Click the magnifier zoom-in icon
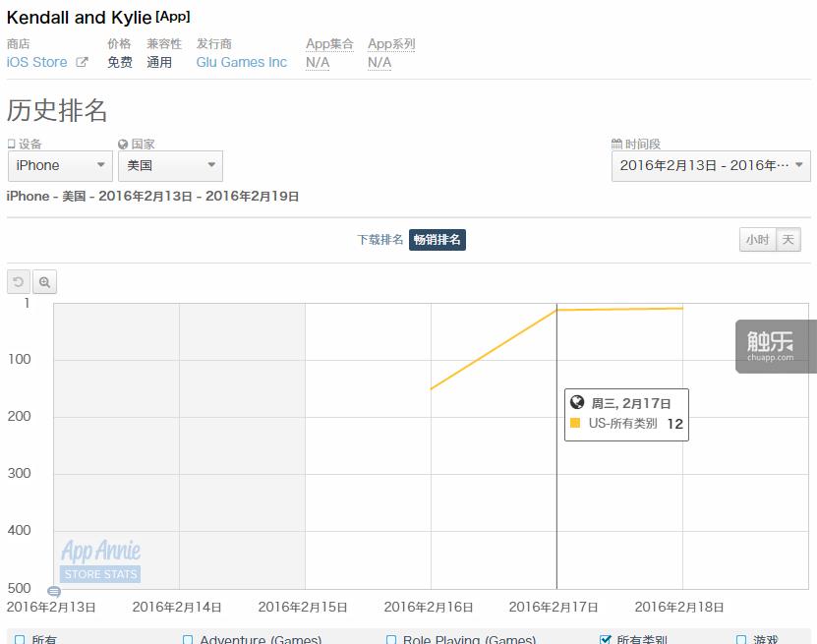The width and height of the screenshot is (817, 644). (45, 282)
